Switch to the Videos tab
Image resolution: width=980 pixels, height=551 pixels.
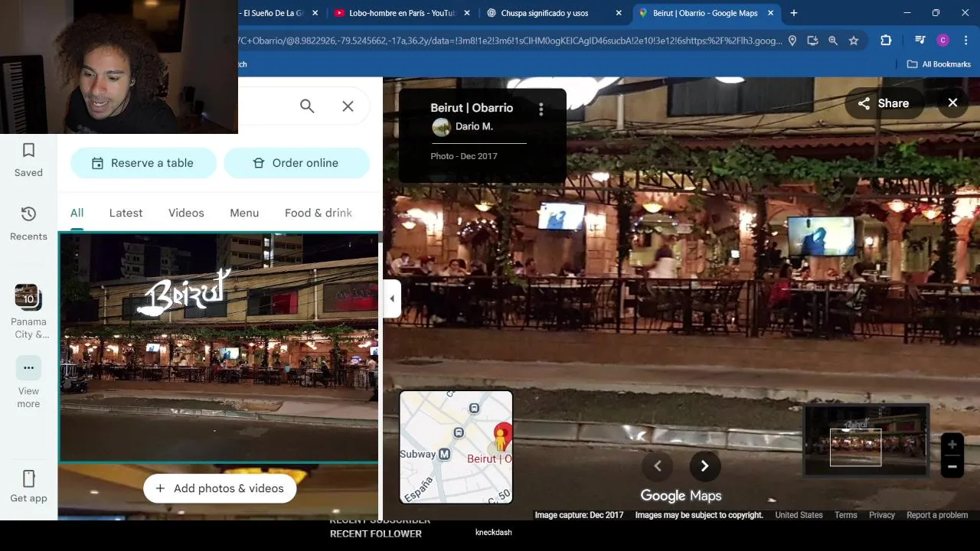[x=186, y=213]
